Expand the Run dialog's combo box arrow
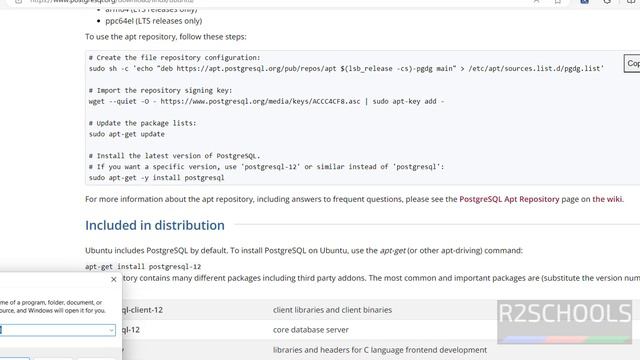This screenshot has height=360, width=640. point(111,330)
